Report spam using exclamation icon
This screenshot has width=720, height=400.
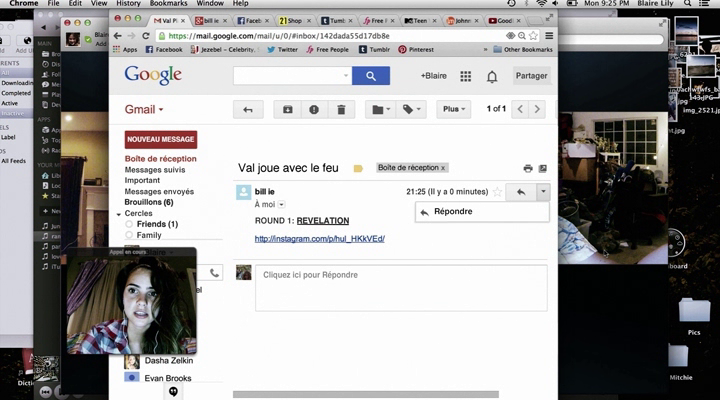tap(314, 109)
